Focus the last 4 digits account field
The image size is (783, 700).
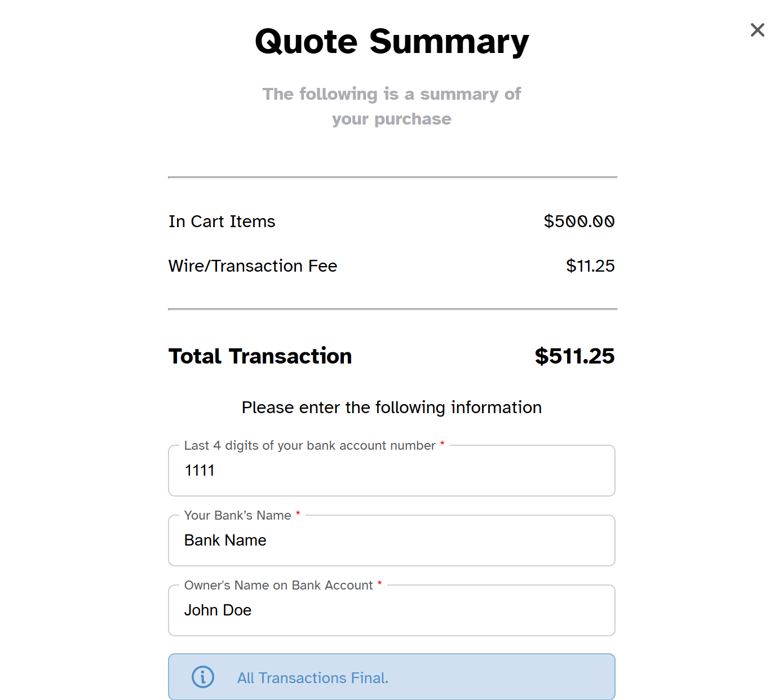pyautogui.click(x=392, y=471)
